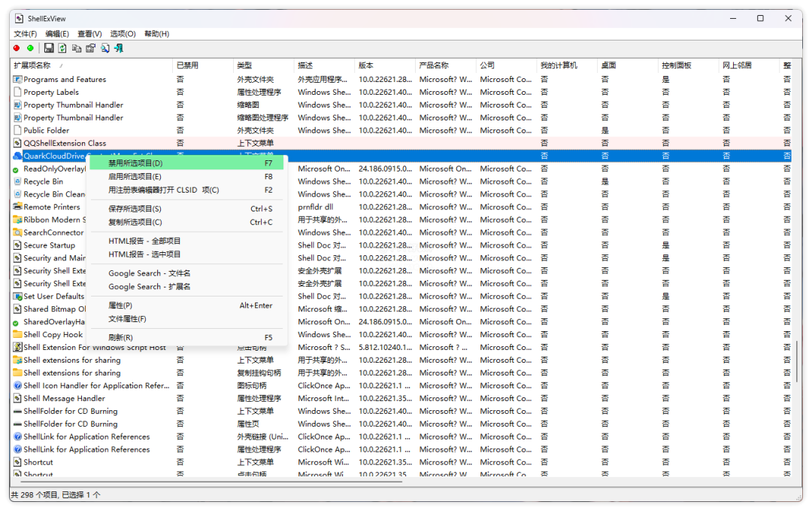Open the 文件(F) menu

coord(26,34)
